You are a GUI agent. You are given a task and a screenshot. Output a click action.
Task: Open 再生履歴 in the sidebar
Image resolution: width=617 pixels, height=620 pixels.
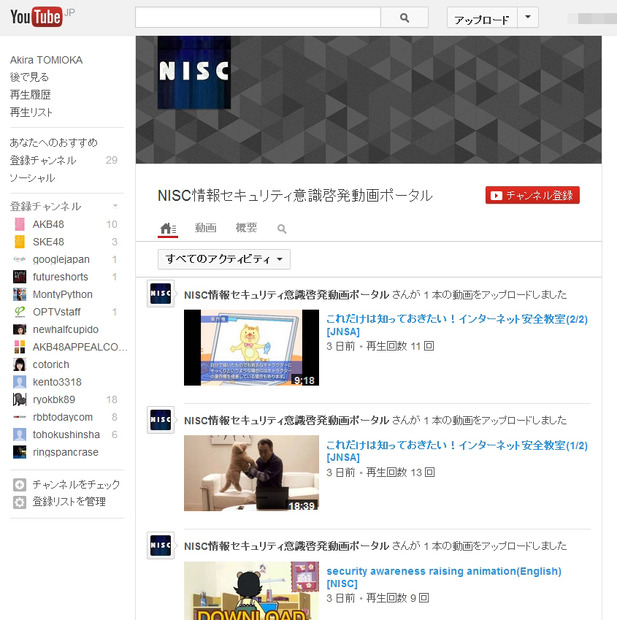point(30,95)
